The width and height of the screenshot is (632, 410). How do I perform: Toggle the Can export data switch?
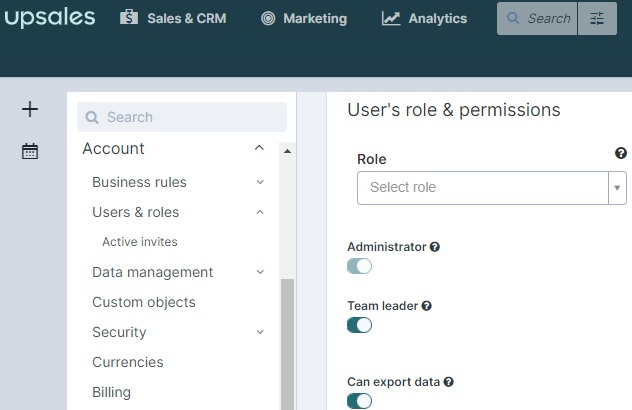click(359, 401)
